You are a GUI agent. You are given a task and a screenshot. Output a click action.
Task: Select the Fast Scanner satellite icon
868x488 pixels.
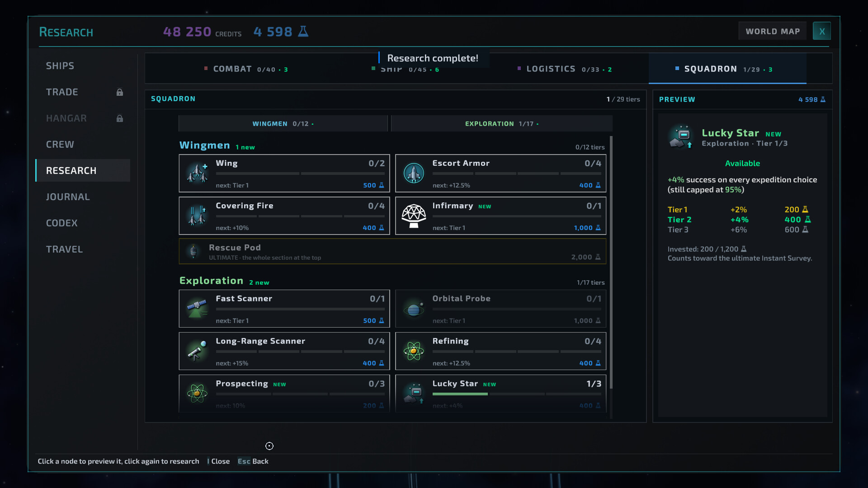point(197,309)
